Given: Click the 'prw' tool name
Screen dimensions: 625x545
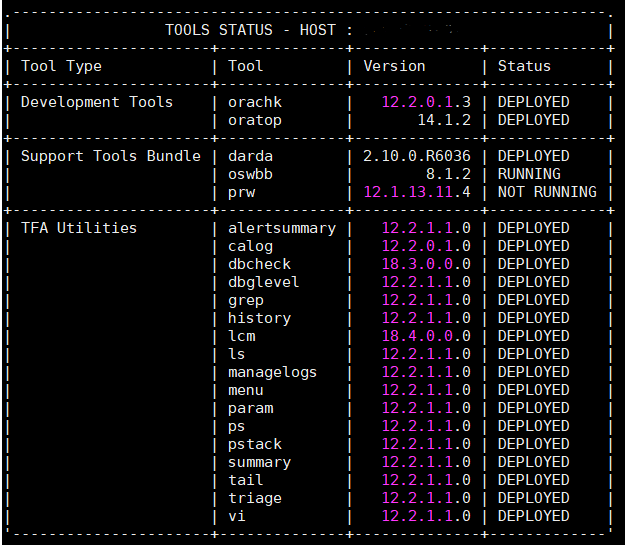Looking at the screenshot, I should click(242, 193).
